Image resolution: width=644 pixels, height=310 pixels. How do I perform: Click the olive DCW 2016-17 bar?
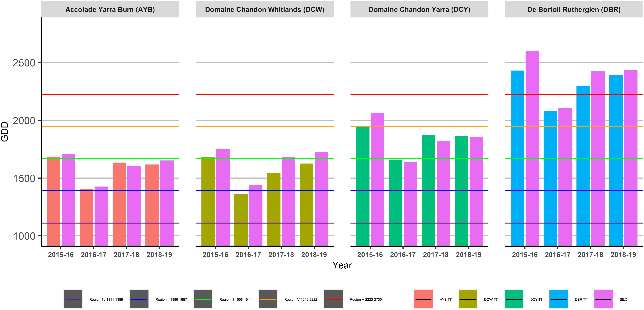(x=241, y=220)
